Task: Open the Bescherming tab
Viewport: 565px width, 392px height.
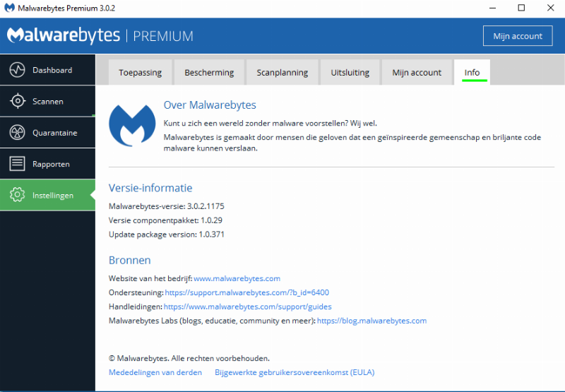Action: coord(209,73)
